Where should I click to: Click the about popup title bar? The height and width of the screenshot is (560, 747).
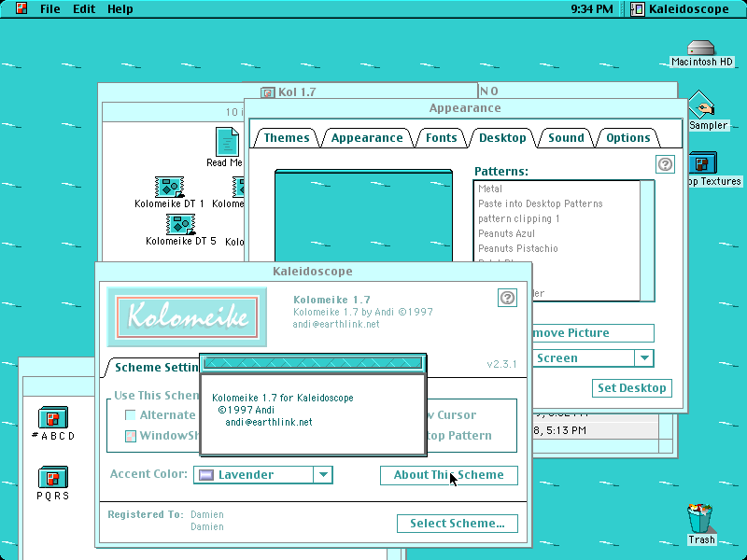tap(313, 363)
